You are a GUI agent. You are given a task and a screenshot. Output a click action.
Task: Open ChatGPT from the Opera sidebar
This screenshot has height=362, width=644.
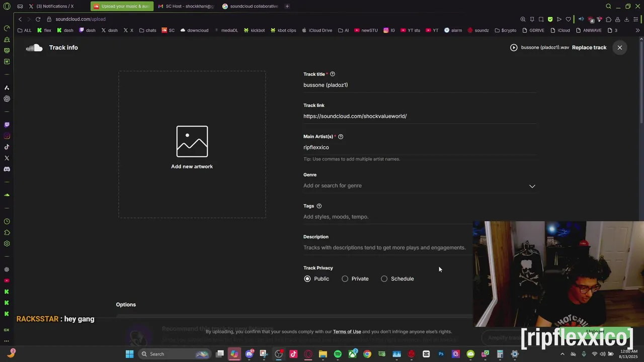tap(7, 99)
